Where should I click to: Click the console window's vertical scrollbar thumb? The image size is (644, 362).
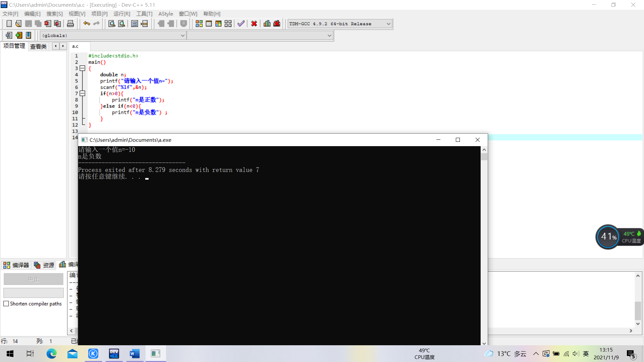484,157
